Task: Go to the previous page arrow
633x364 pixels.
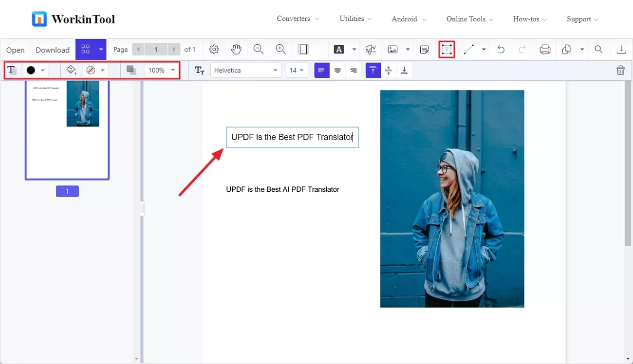Action: point(138,49)
